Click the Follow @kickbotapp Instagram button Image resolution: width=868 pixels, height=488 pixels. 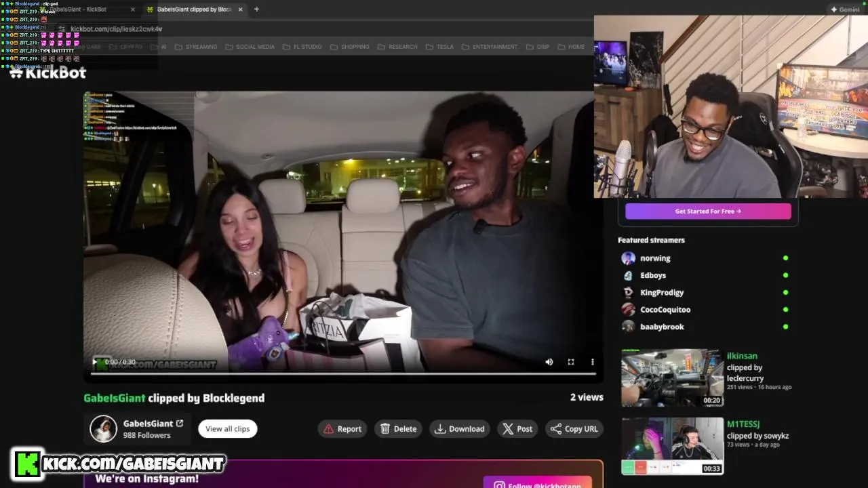coord(538,484)
